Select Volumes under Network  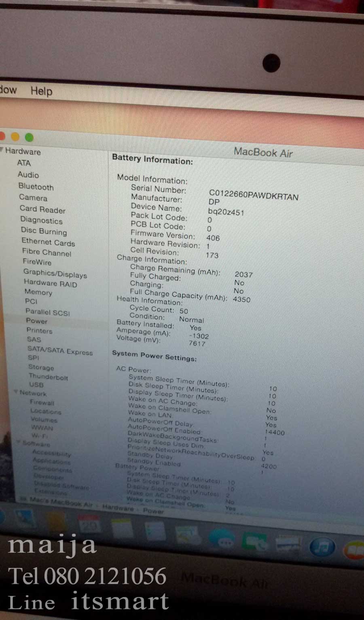click(x=44, y=420)
